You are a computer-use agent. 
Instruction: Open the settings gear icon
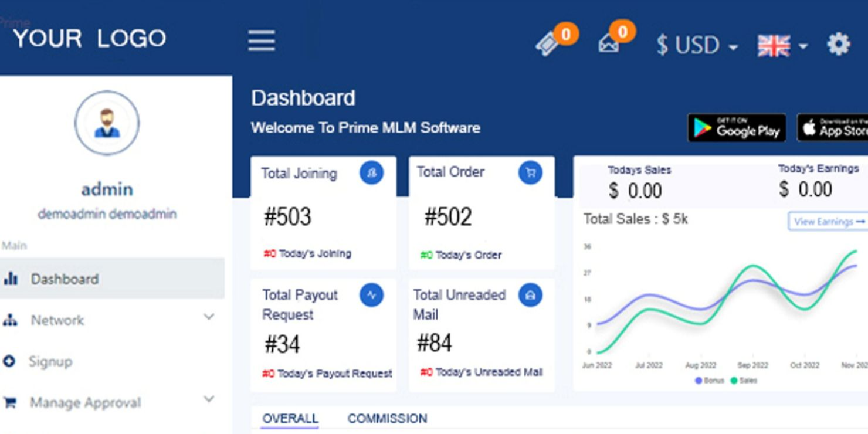[839, 43]
